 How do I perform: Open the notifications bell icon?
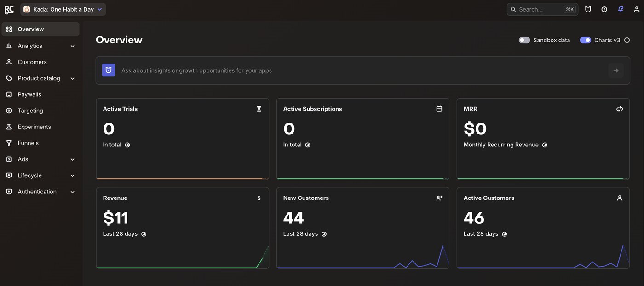tap(621, 9)
